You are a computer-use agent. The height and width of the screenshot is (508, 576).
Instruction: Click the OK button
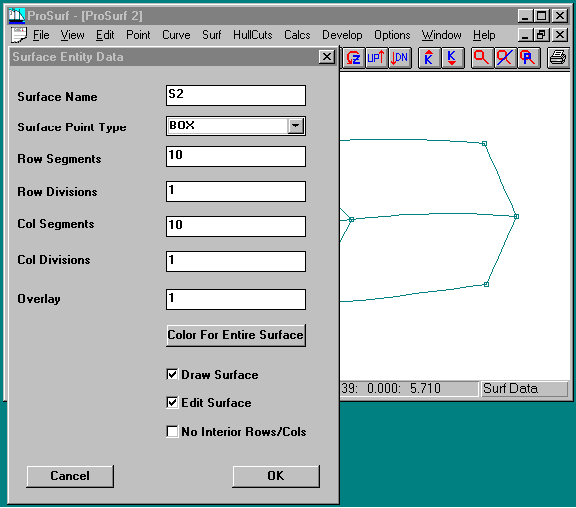tap(276, 476)
